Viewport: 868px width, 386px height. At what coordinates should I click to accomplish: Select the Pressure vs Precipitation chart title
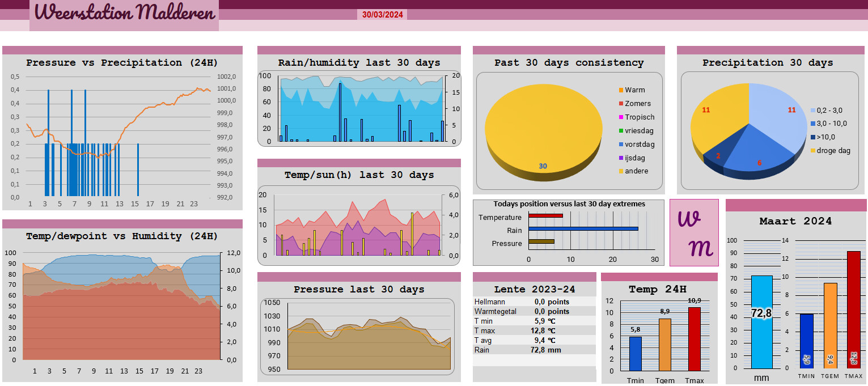[x=122, y=63]
